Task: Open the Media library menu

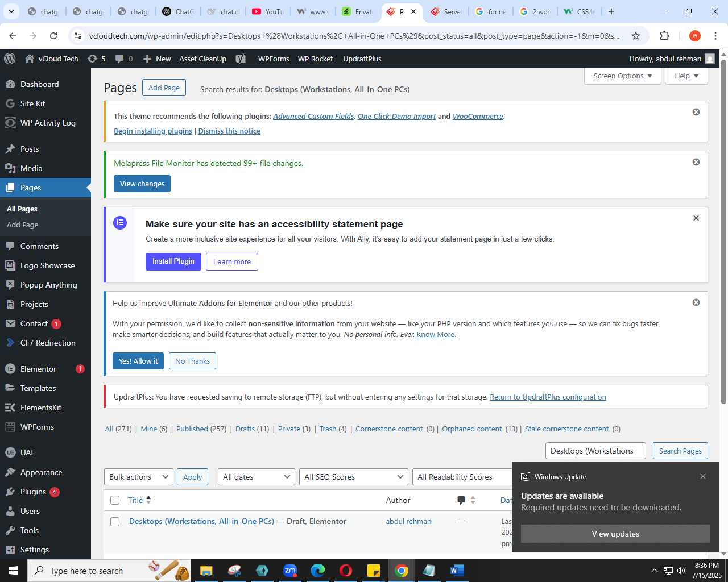Action: pyautogui.click(x=31, y=168)
